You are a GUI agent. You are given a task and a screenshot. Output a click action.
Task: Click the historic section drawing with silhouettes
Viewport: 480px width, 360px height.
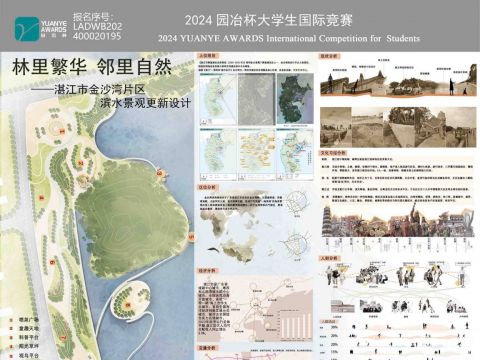tap(398, 80)
